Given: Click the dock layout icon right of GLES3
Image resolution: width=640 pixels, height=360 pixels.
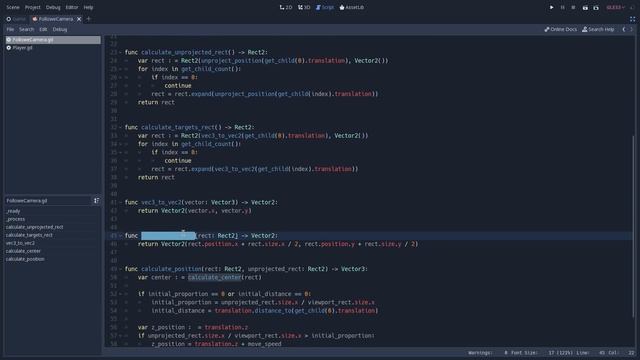Looking at the screenshot, I should pos(632,7).
